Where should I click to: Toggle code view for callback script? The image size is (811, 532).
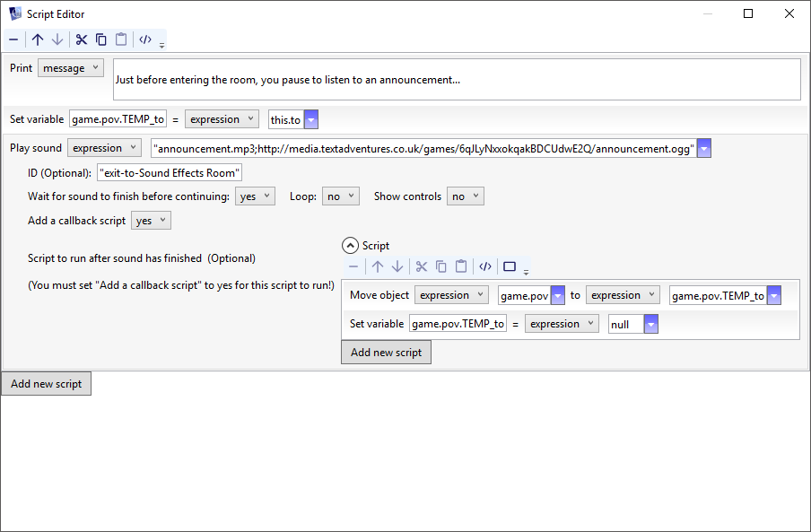(485, 266)
